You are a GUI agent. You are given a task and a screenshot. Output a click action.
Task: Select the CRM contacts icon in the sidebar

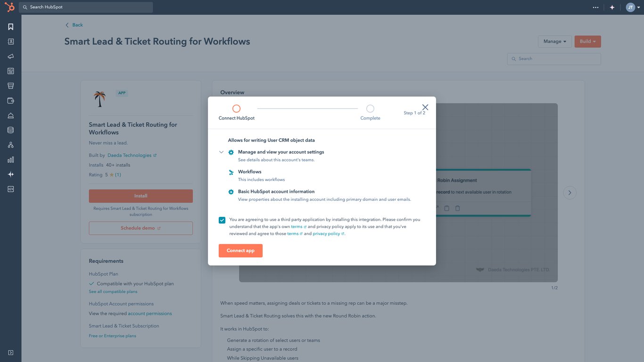[10, 41]
